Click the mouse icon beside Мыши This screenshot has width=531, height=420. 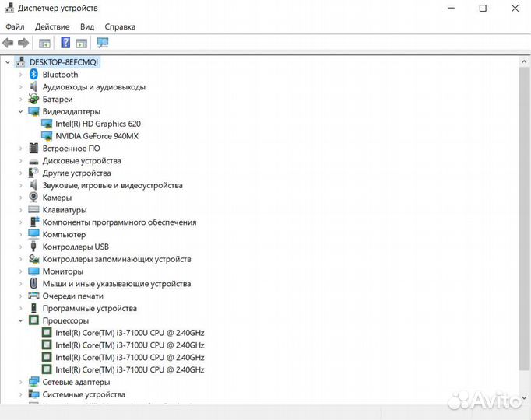tap(33, 283)
